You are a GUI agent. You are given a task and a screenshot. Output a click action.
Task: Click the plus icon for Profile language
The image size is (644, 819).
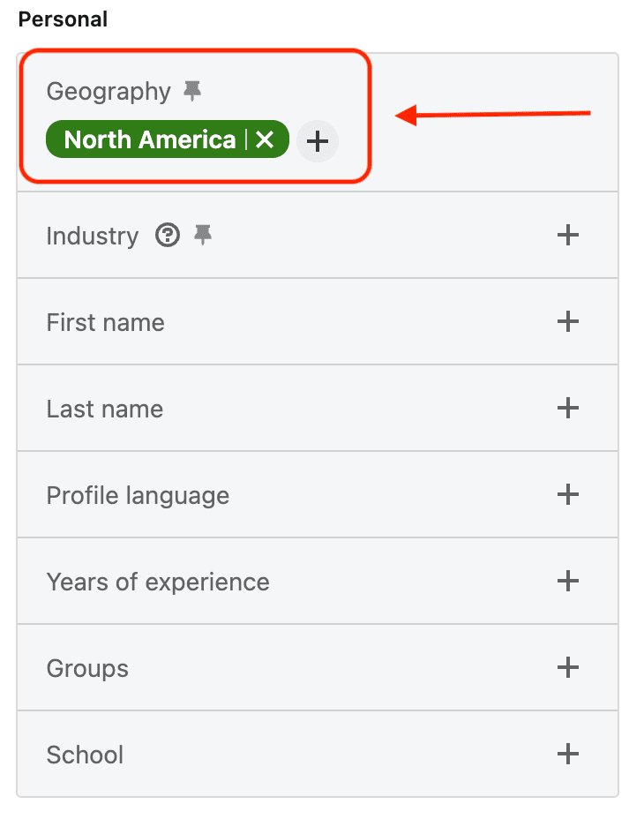pos(568,495)
